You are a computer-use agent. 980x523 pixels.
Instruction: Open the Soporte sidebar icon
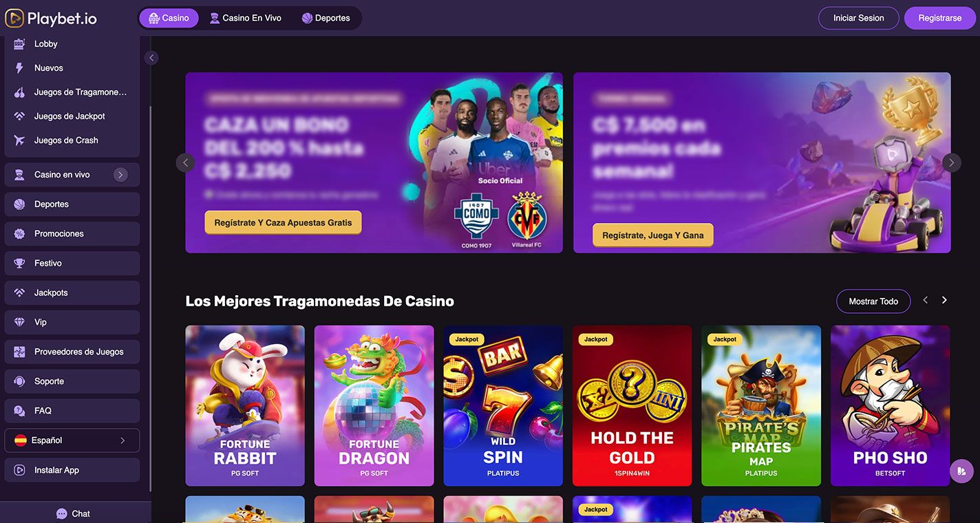click(x=20, y=381)
